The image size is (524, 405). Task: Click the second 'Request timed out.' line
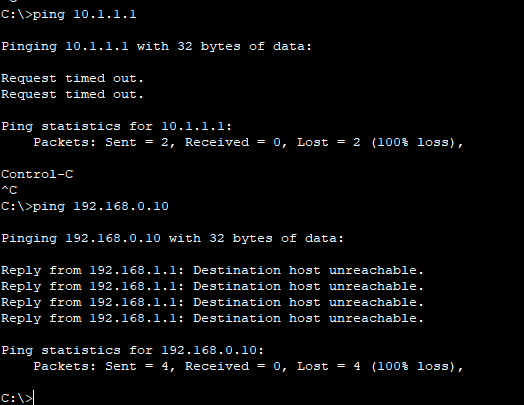click(72, 95)
